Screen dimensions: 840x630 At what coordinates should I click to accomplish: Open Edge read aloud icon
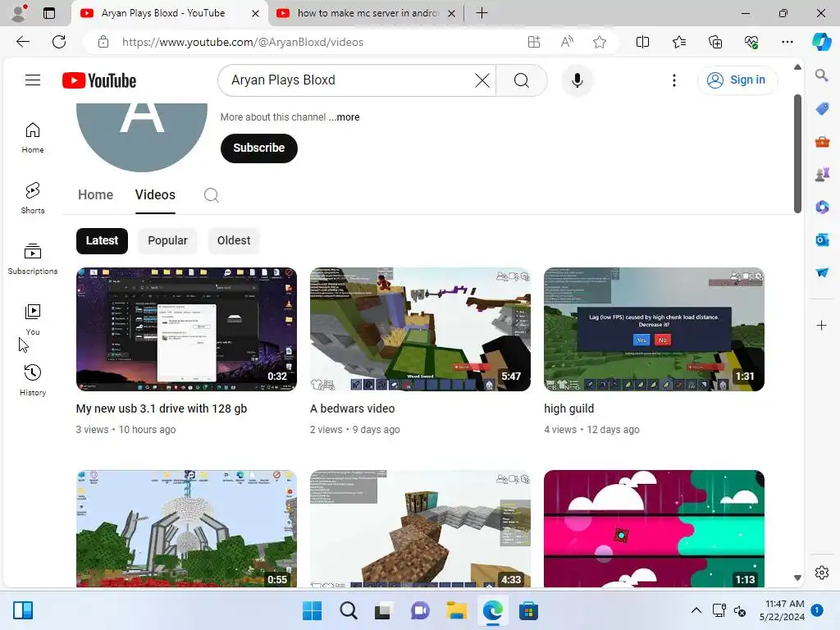point(567,42)
